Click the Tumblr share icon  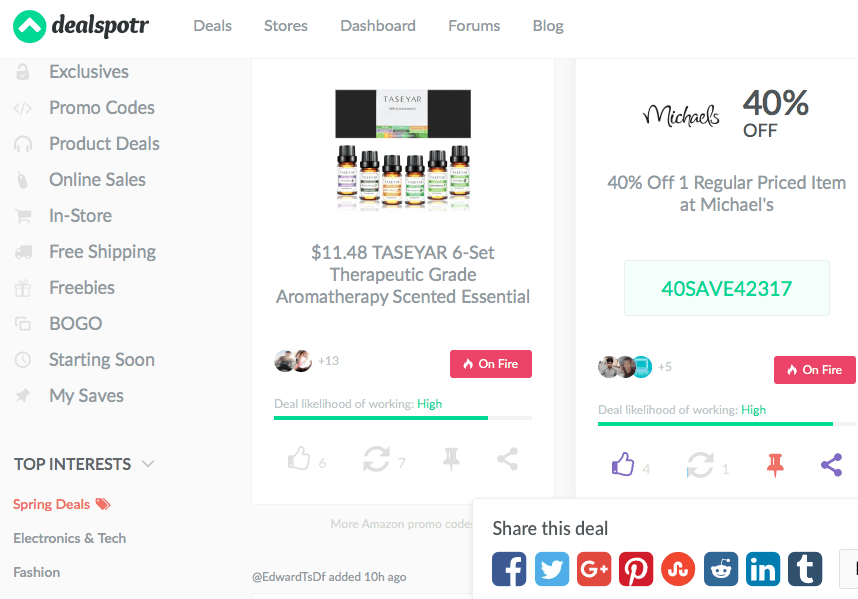[x=805, y=569]
